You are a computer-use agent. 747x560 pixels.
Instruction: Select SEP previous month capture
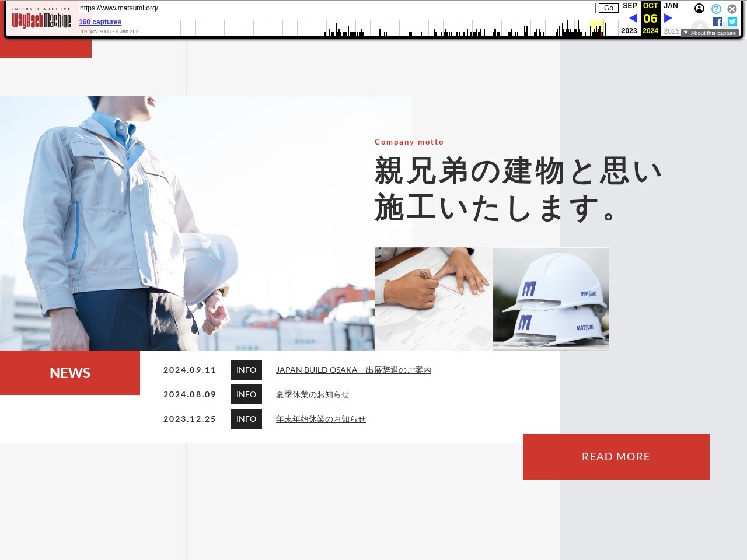coord(630,6)
